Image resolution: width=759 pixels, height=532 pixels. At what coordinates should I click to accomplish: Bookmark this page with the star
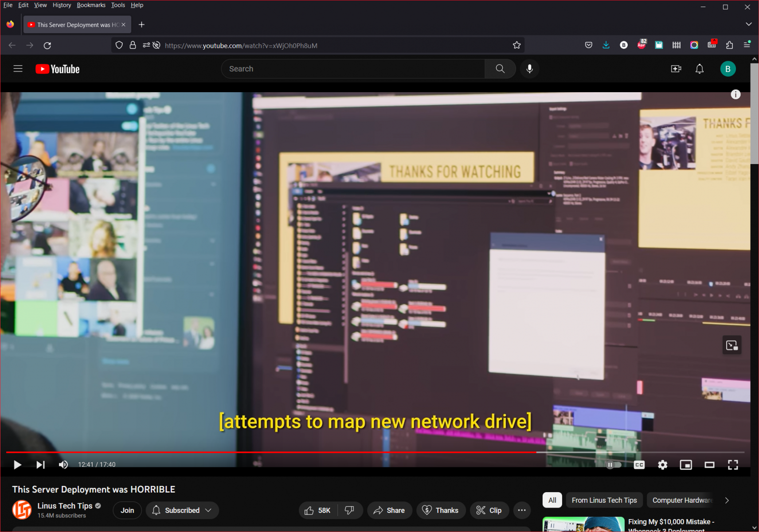(x=516, y=45)
